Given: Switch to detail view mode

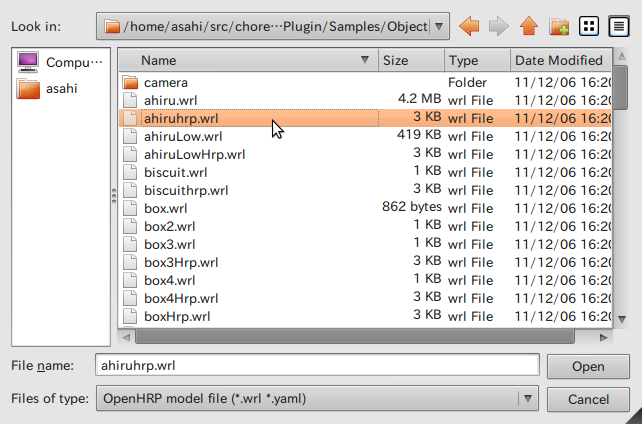Looking at the screenshot, I should coord(619,26).
